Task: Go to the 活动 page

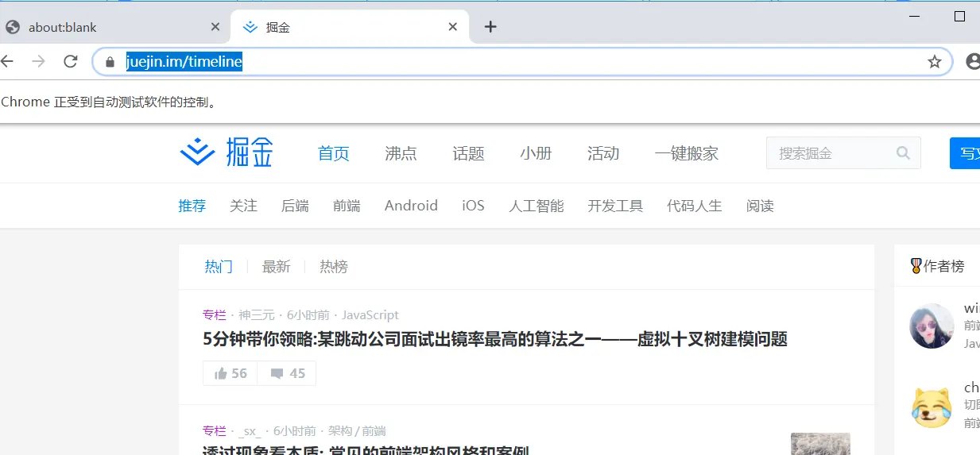Action: (603, 153)
